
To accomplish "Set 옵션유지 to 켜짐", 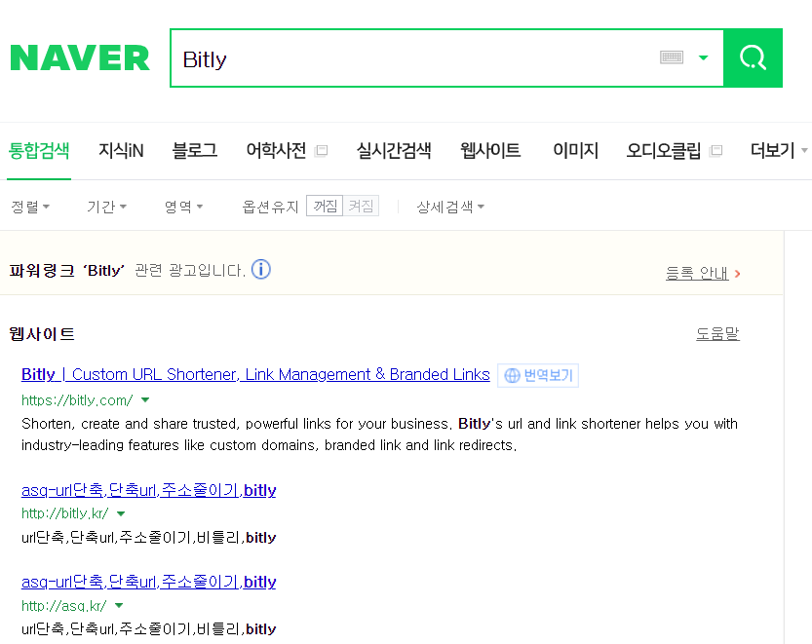I will pyautogui.click(x=361, y=206).
